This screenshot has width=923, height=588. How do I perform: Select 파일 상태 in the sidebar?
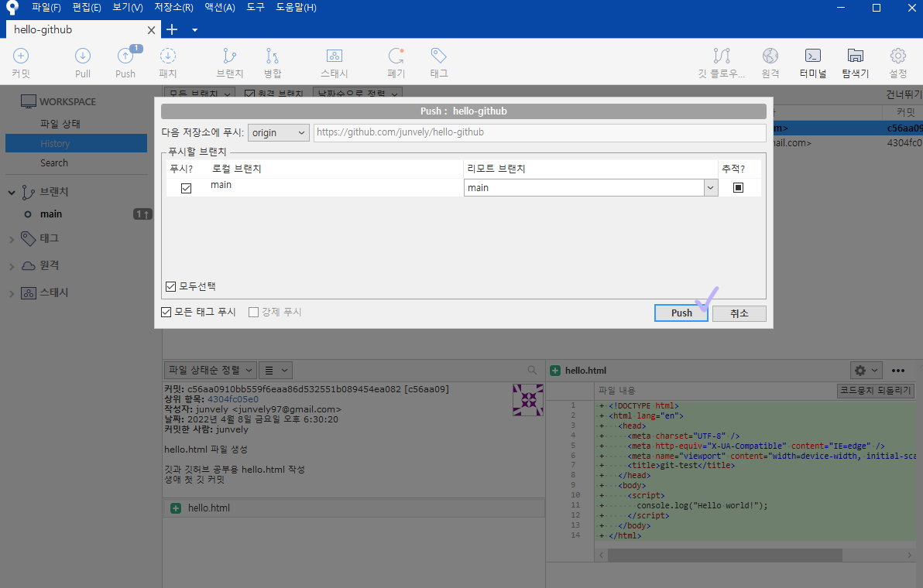coord(60,124)
